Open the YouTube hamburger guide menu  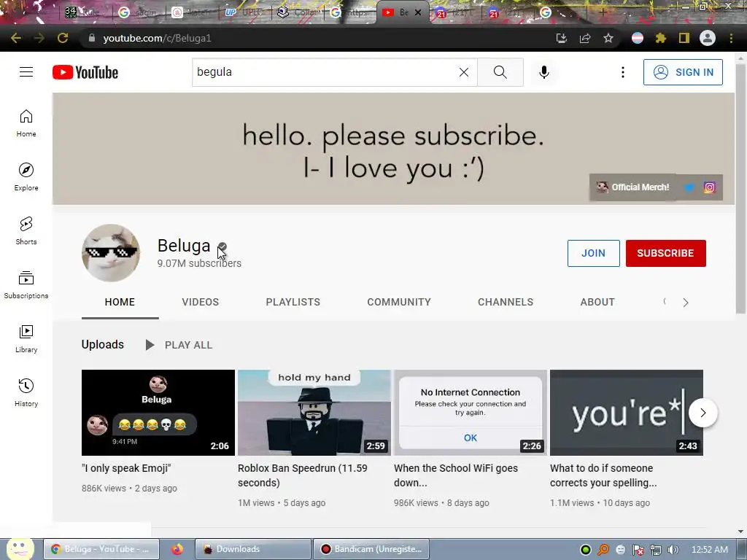26,72
